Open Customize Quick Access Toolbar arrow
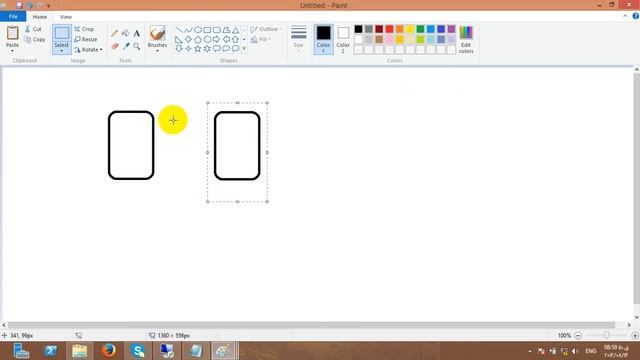This screenshot has height=360, width=640. [49, 6]
